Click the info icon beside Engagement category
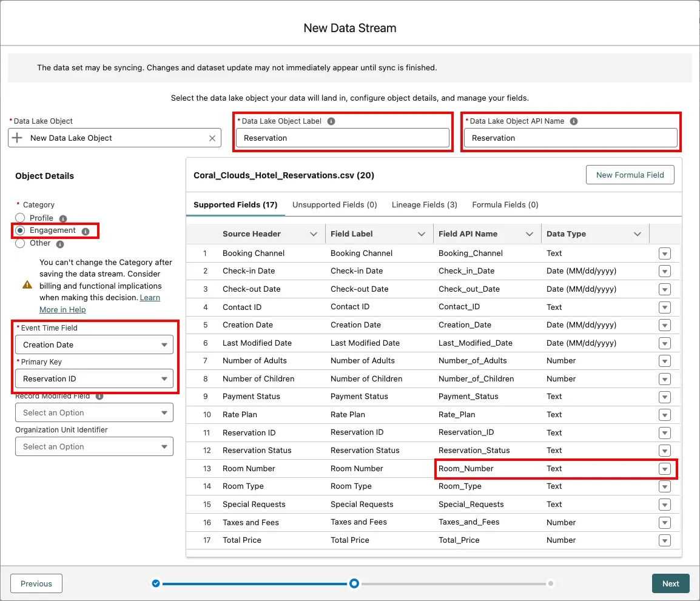The width and height of the screenshot is (700, 601). (x=86, y=231)
